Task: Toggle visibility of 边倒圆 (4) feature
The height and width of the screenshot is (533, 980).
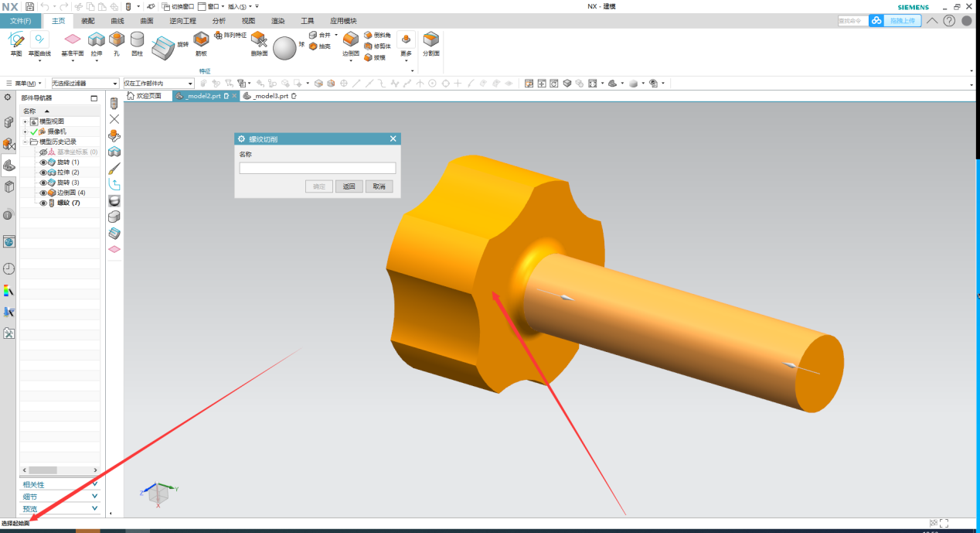Action: 43,193
